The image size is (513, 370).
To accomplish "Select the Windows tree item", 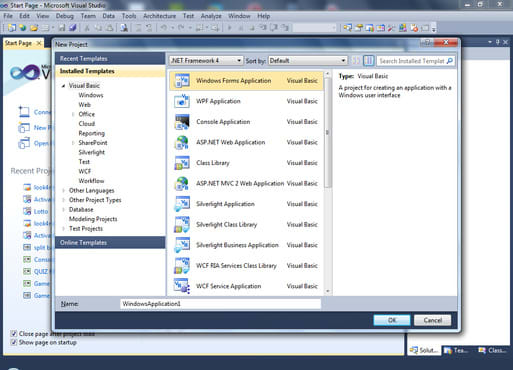I will pos(91,95).
